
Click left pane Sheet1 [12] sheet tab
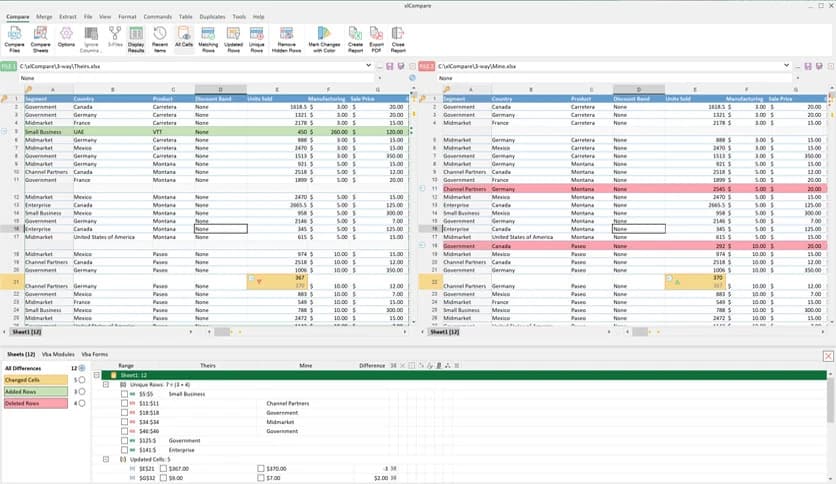coord(27,332)
